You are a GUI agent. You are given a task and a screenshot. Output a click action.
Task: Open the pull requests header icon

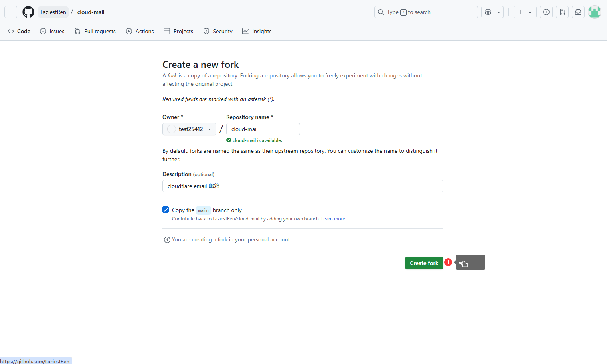pos(562,12)
